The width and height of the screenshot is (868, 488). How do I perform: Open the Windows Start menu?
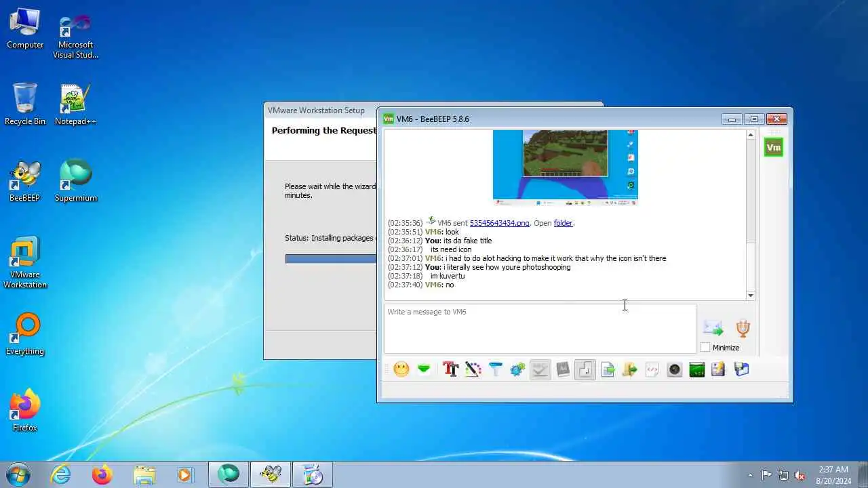pos(17,474)
